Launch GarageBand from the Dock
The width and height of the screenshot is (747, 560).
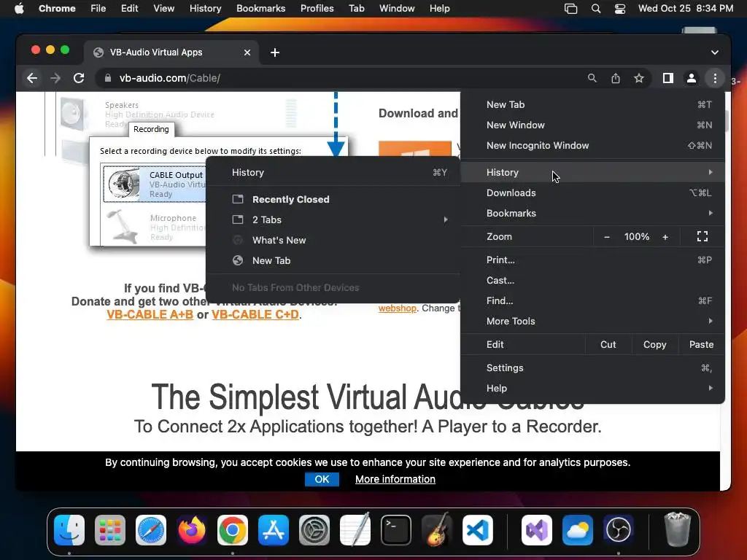(x=437, y=529)
